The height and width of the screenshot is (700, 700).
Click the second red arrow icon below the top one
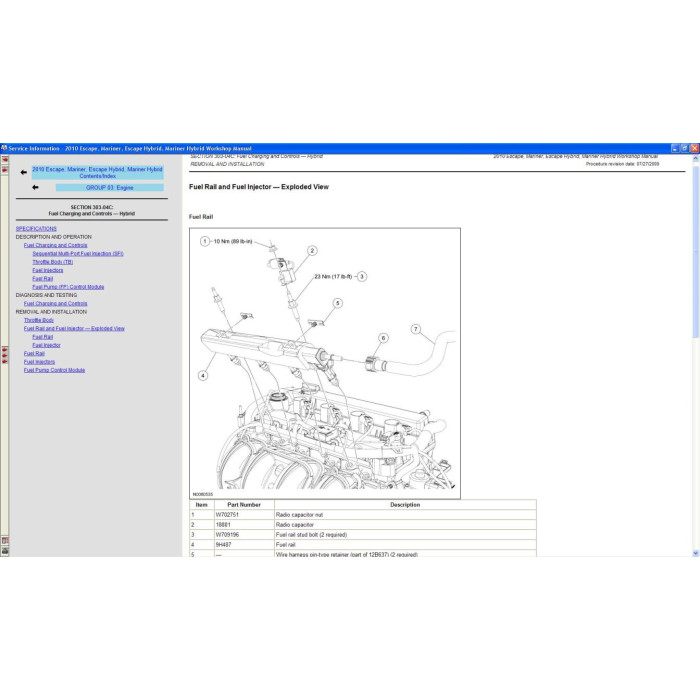tap(4, 170)
